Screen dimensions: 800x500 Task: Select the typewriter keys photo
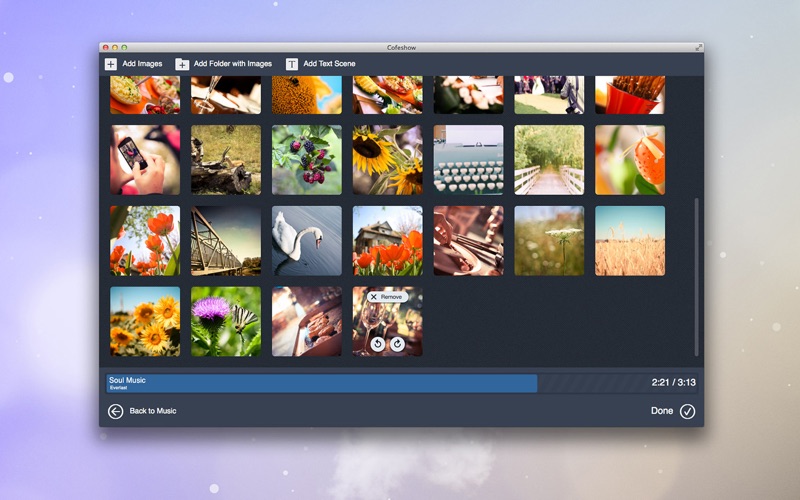[468, 160]
